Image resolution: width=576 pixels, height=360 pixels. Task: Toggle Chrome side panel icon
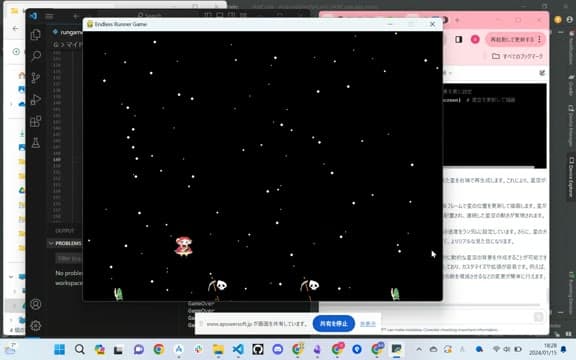coord(458,39)
